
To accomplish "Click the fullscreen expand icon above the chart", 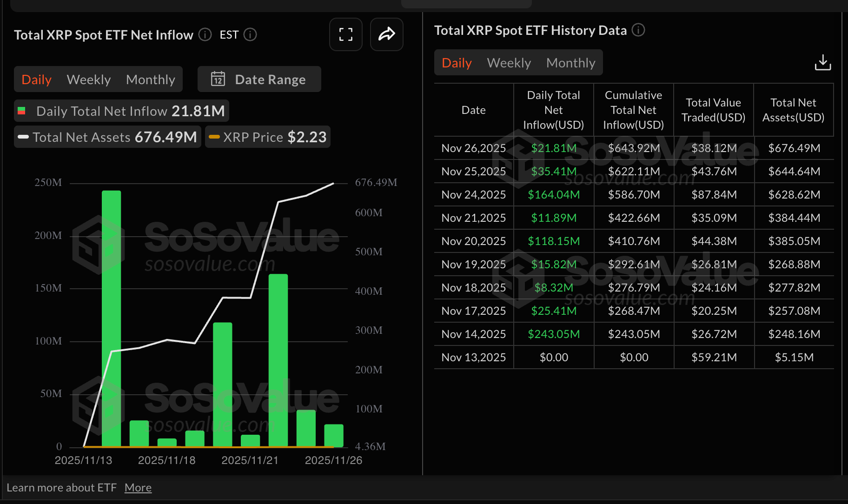I will click(345, 34).
